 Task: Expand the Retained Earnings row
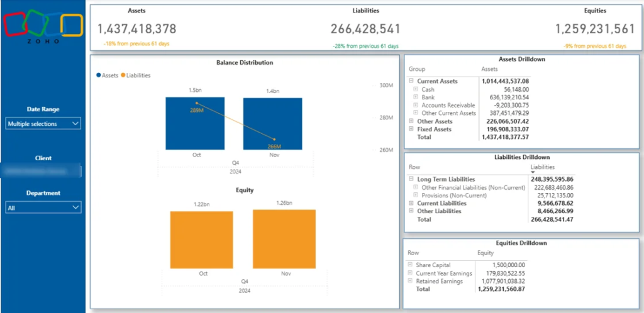coord(410,281)
